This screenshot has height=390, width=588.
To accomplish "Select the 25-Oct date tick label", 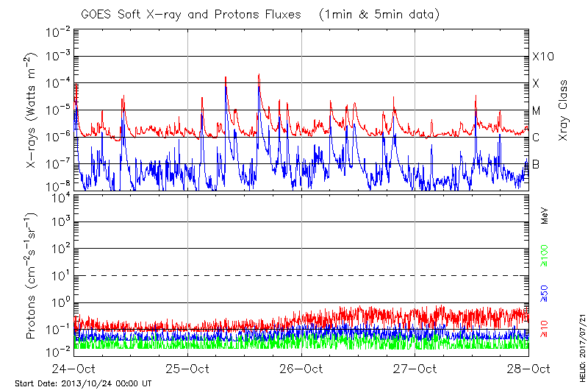I will tap(187, 369).
